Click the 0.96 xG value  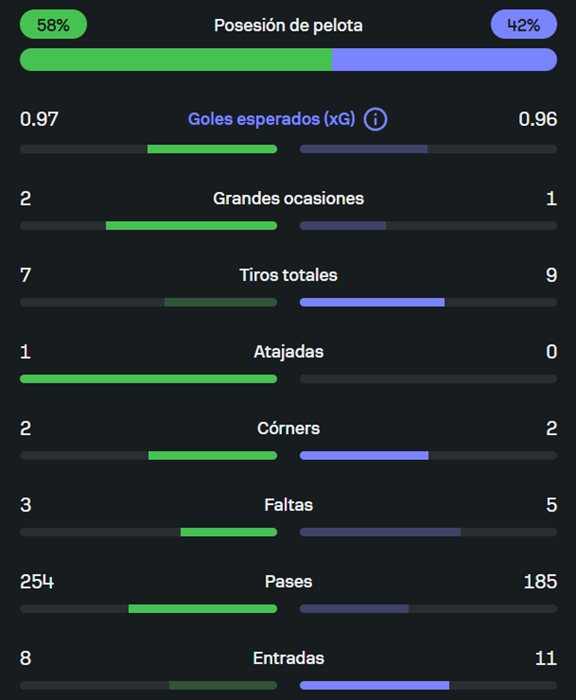(x=538, y=119)
